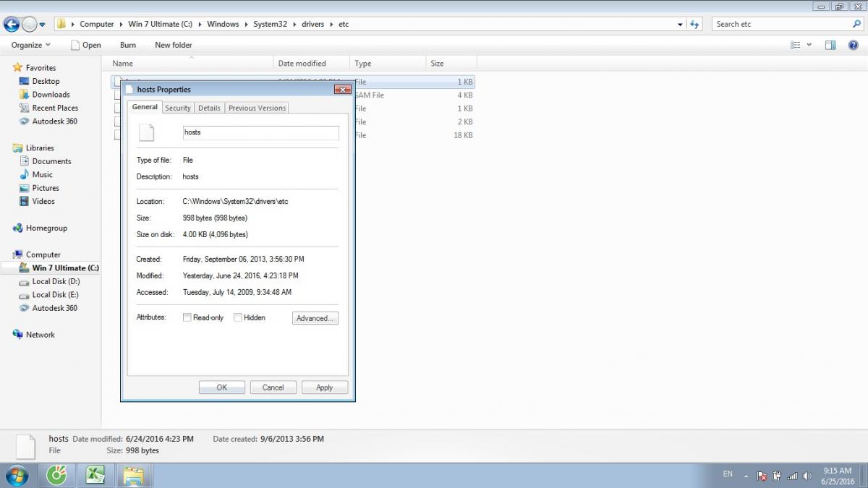The height and width of the screenshot is (488, 868).
Task: Open Downloads in Favorites
Action: [x=51, y=95]
